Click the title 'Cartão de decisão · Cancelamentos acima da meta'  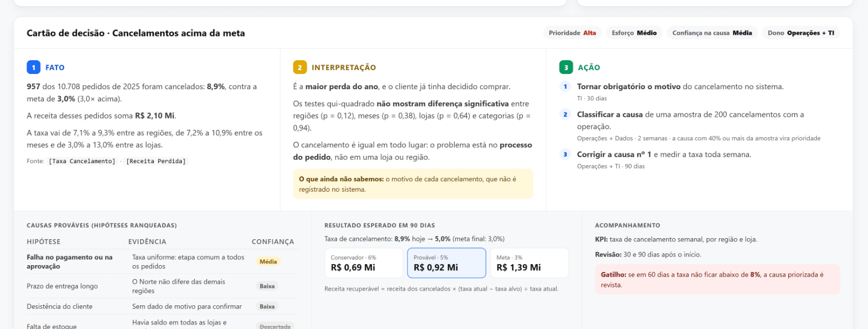136,33
